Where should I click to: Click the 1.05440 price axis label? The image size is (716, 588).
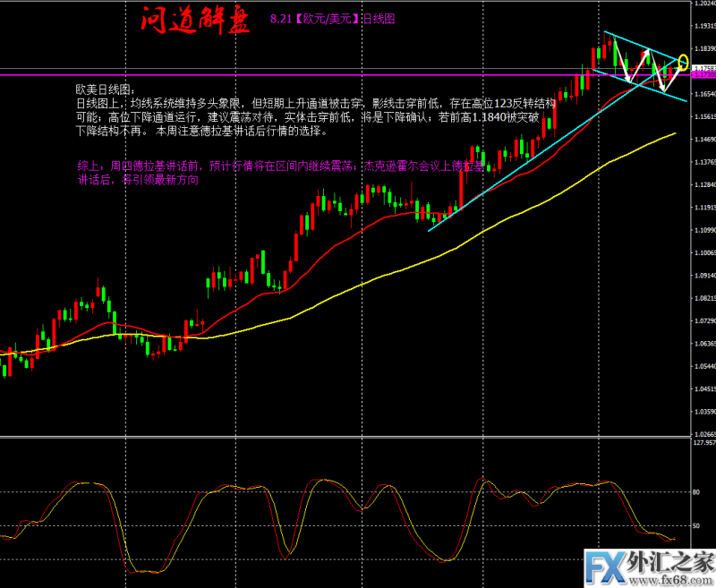click(704, 367)
